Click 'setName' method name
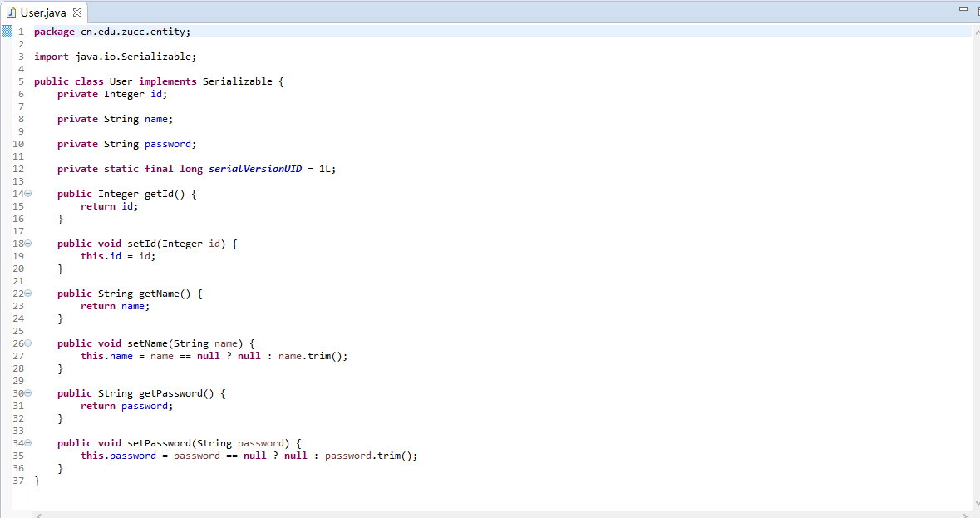The width and height of the screenshot is (980, 518). [147, 343]
